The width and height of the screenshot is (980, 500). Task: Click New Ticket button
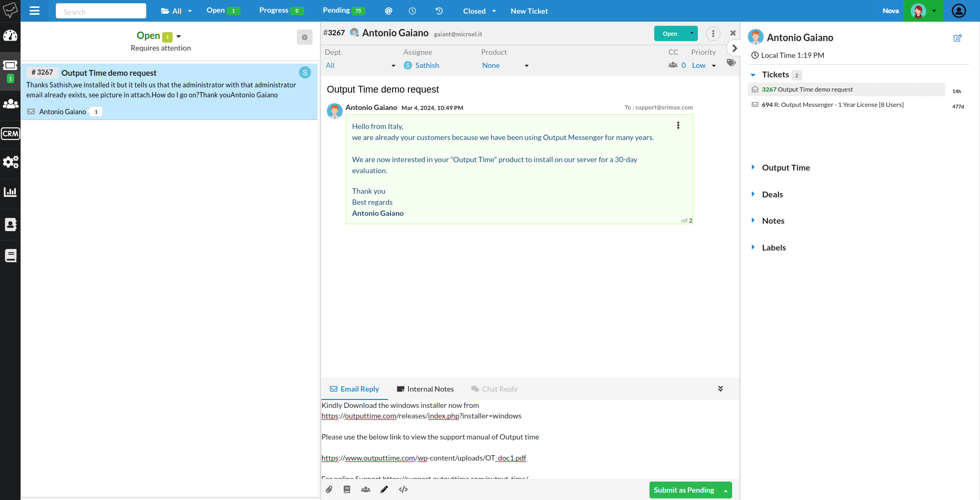[529, 11]
